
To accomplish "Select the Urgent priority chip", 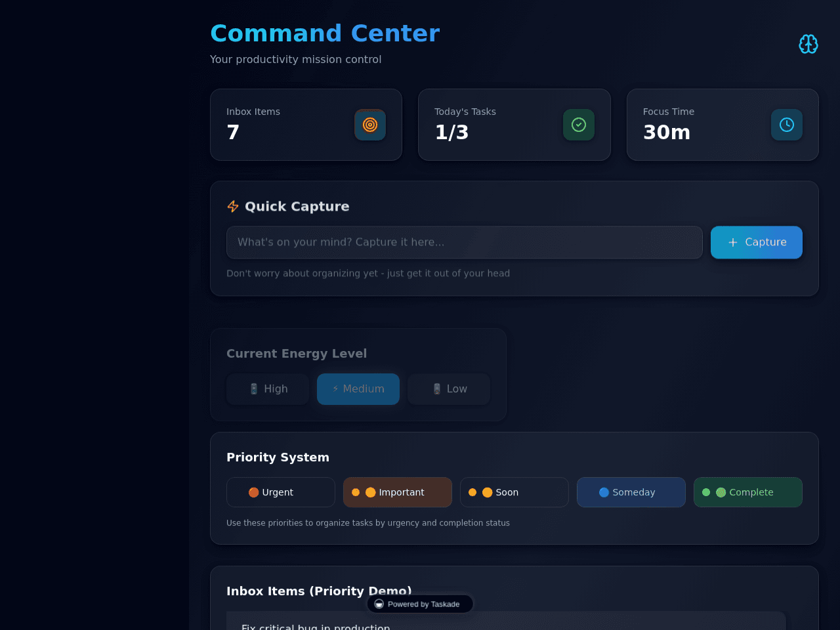I will [281, 492].
